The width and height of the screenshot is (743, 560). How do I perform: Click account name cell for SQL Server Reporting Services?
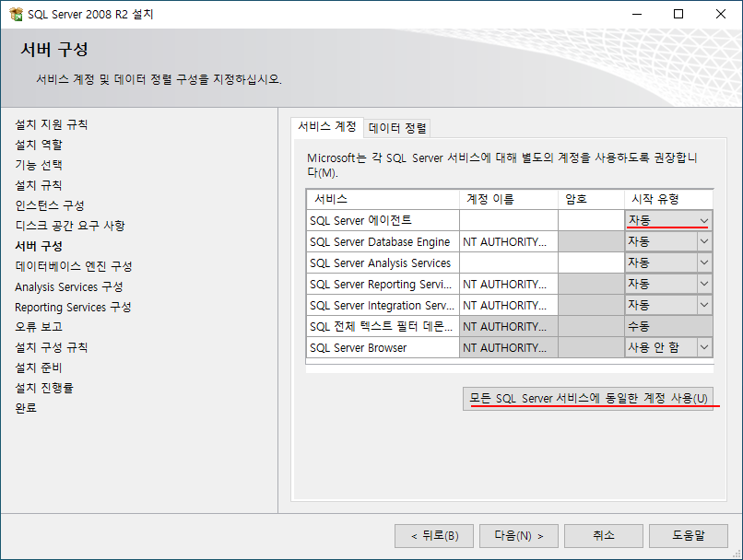click(509, 284)
